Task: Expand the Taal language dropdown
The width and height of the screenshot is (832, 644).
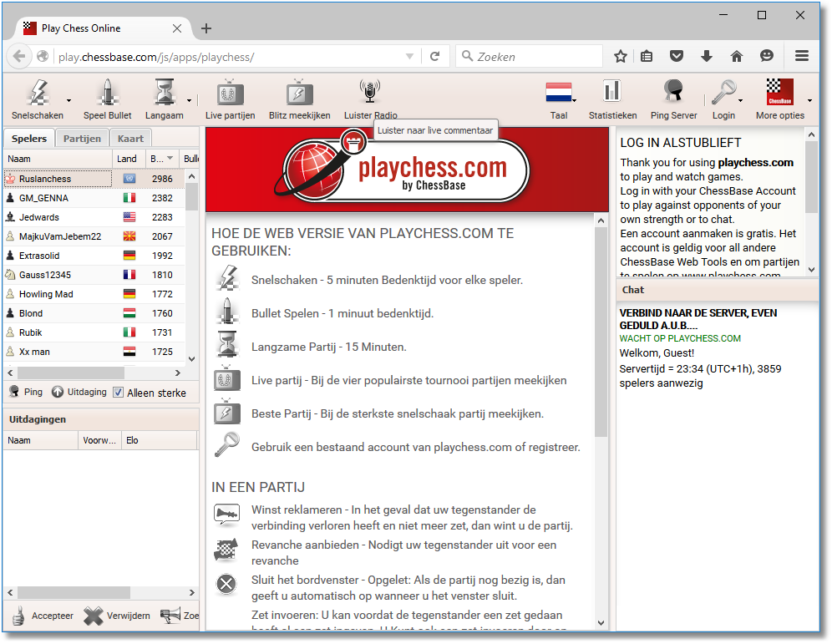Action: point(575,101)
